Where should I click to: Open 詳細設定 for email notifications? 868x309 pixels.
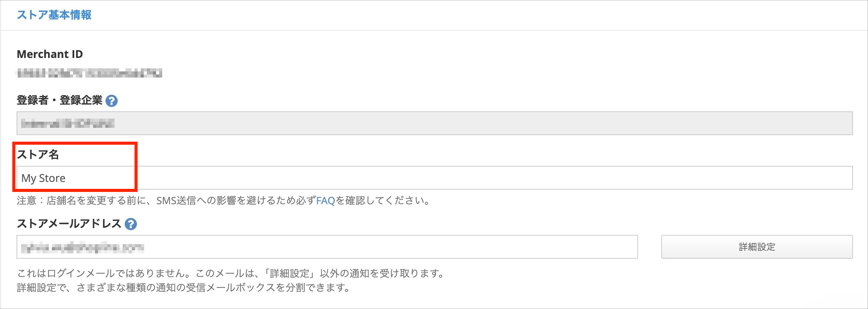[x=757, y=247]
